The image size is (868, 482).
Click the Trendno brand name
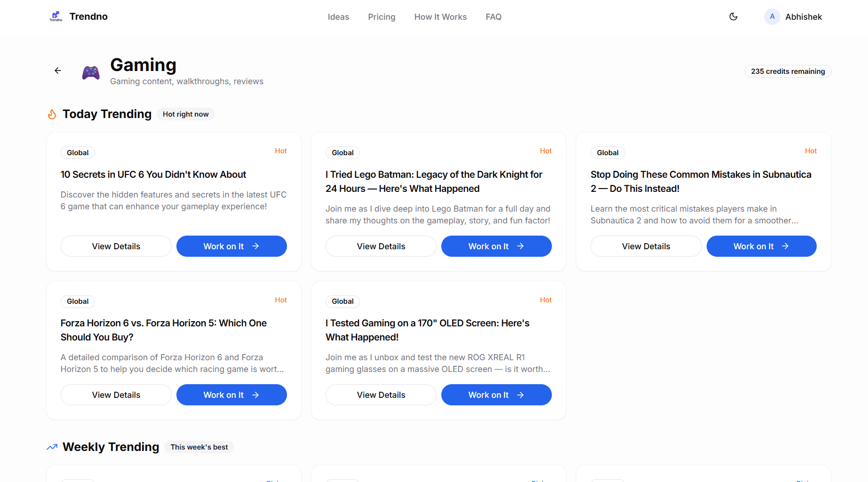coord(88,16)
